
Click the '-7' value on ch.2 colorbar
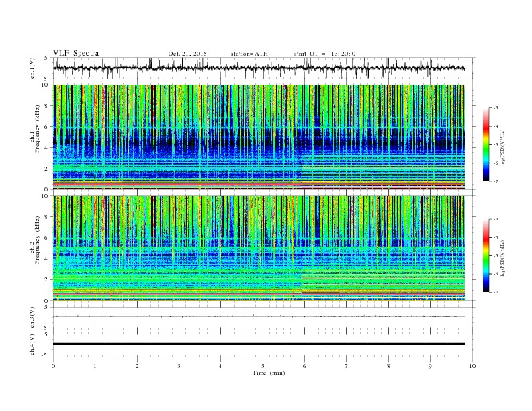(x=496, y=292)
